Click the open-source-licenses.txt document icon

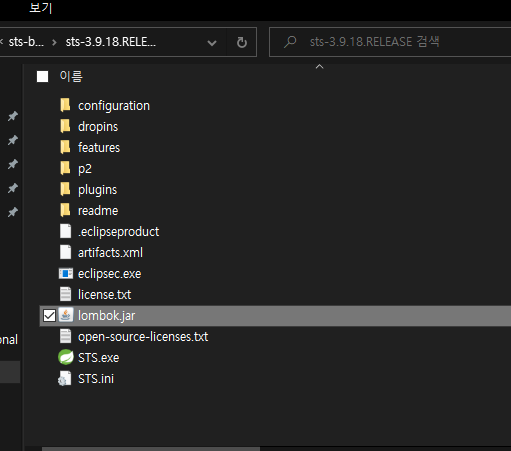click(x=65, y=336)
